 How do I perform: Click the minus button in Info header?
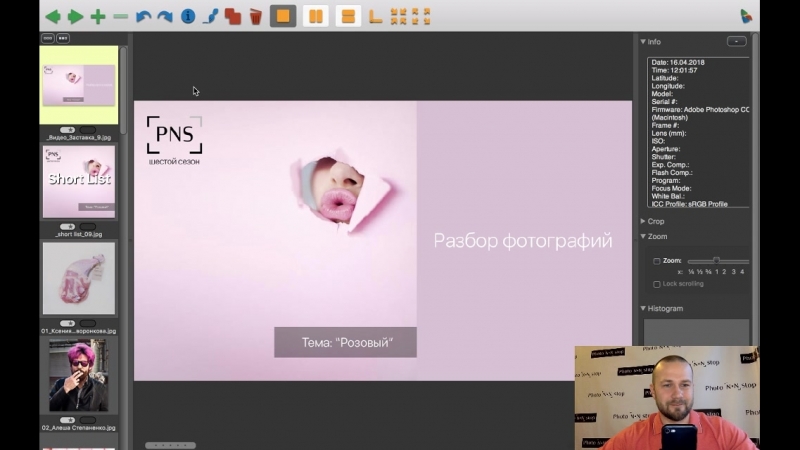coord(736,42)
